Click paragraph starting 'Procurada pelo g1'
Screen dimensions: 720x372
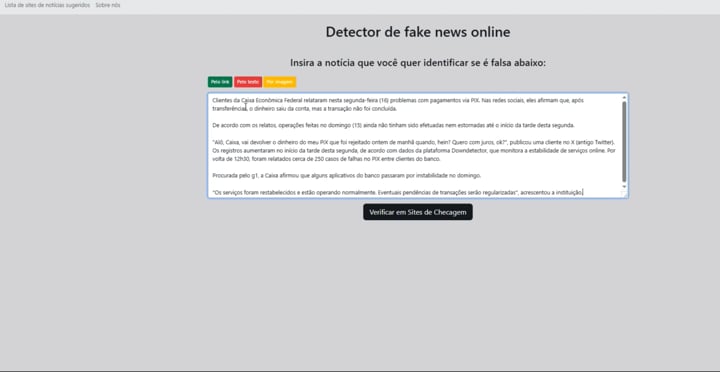coord(347,175)
